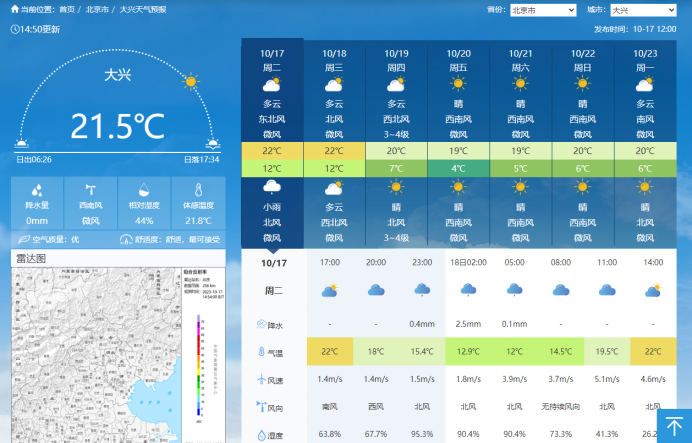This screenshot has width=692, height=443.
Task: Click the 23:00 rain cloud icon
Action: click(422, 290)
